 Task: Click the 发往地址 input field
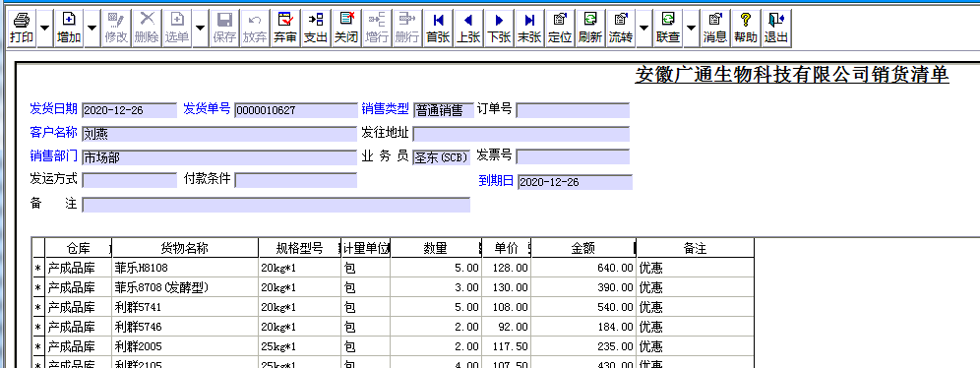(x=521, y=135)
